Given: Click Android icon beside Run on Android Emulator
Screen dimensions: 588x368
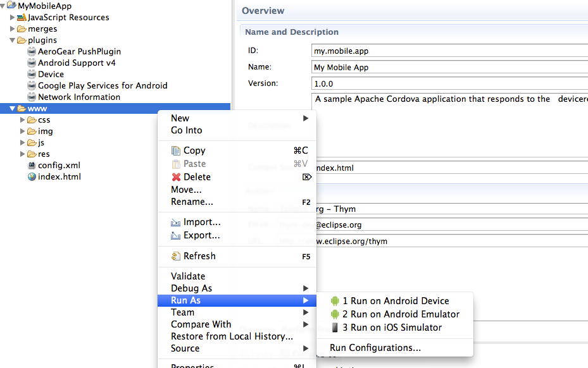Looking at the screenshot, I should (x=335, y=314).
